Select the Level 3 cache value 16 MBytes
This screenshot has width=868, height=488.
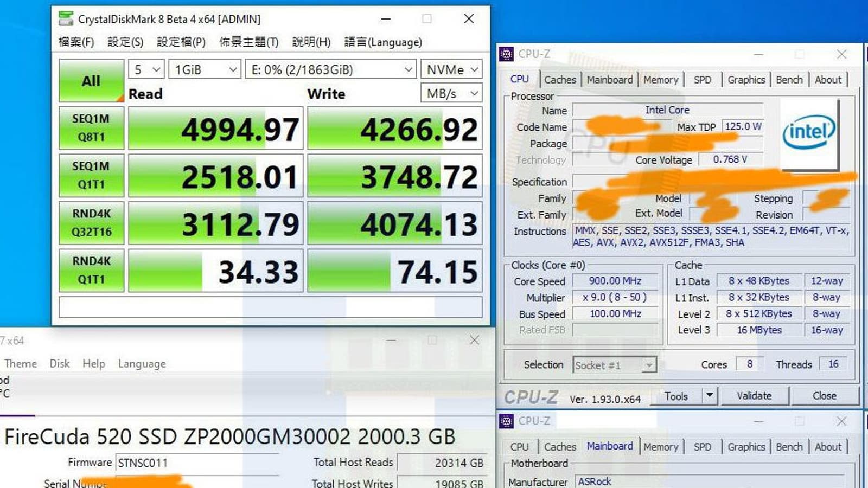click(759, 330)
